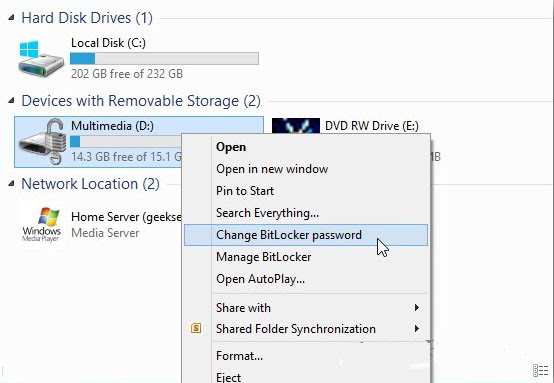The height and width of the screenshot is (383, 554).
Task: Expand the Share with submenu arrow
Action: 417,308
